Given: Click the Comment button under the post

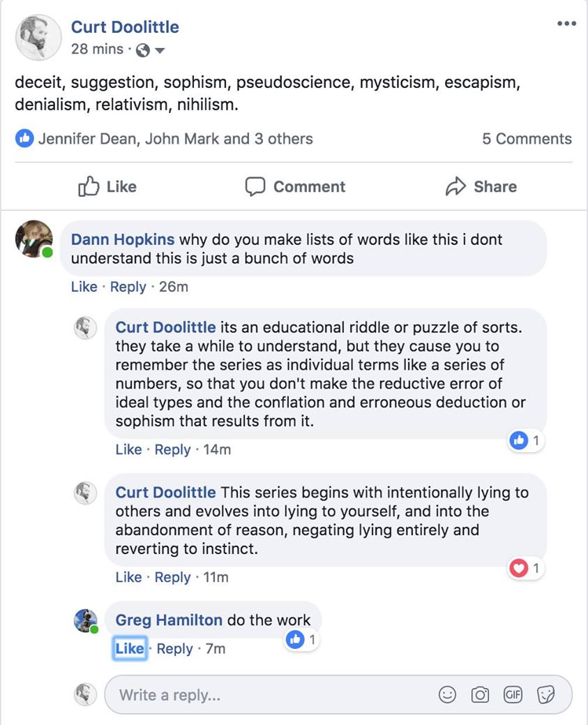Looking at the screenshot, I should [295, 186].
